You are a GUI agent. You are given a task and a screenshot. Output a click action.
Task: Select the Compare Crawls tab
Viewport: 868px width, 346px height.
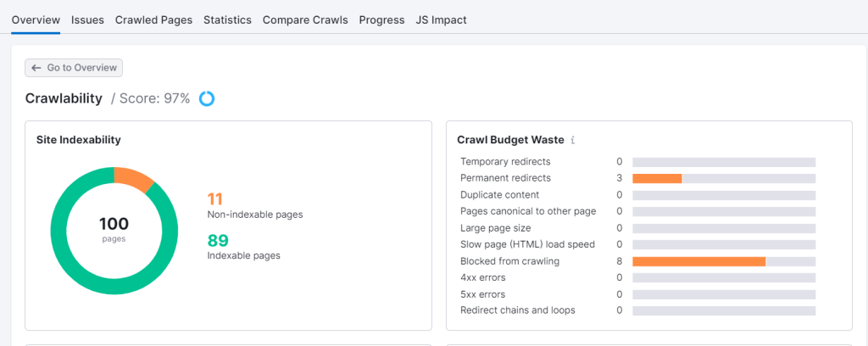(x=305, y=20)
